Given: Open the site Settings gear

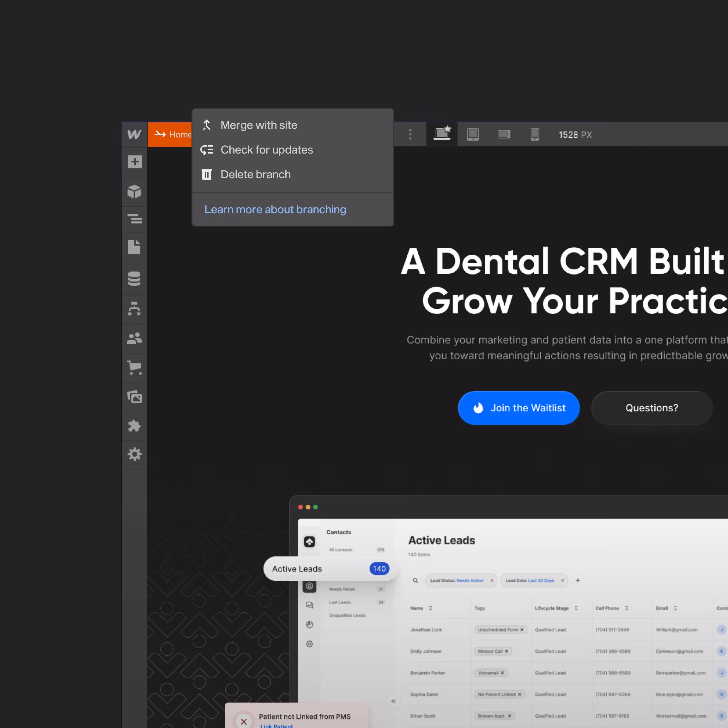Looking at the screenshot, I should pyautogui.click(x=135, y=454).
